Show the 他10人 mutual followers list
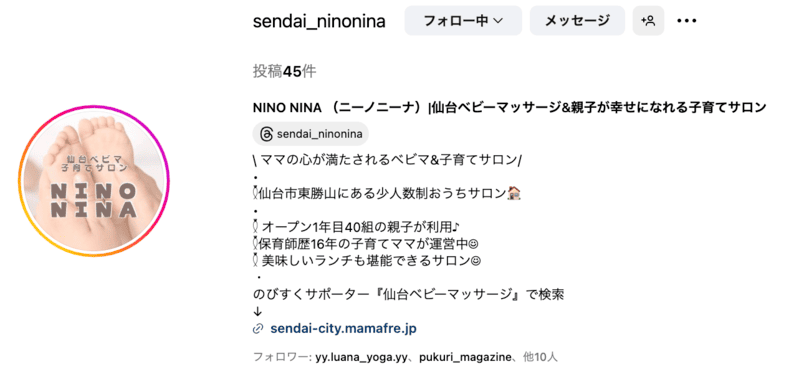Image resolution: width=799 pixels, height=374 pixels. point(541,357)
